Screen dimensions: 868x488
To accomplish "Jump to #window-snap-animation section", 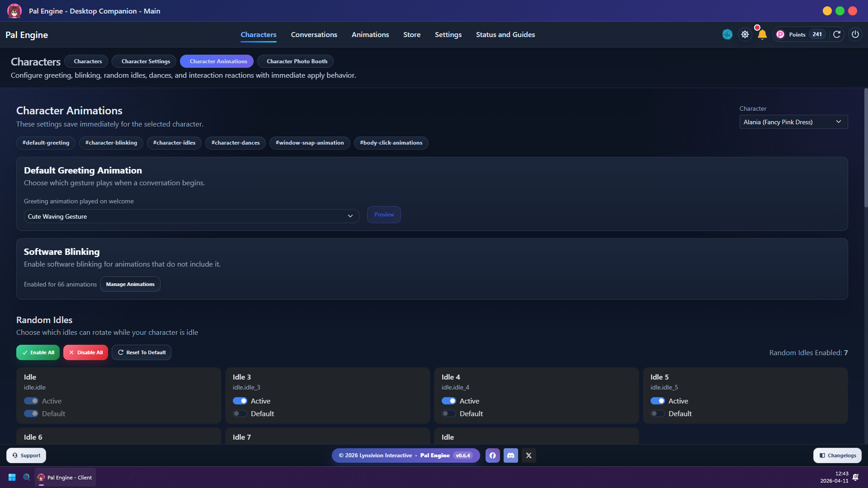I will pos(310,143).
